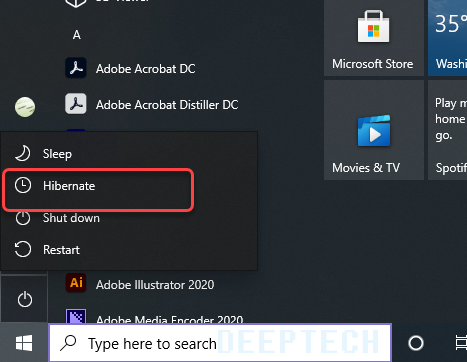
Task: Open Task View on the taskbar
Action: (461, 343)
